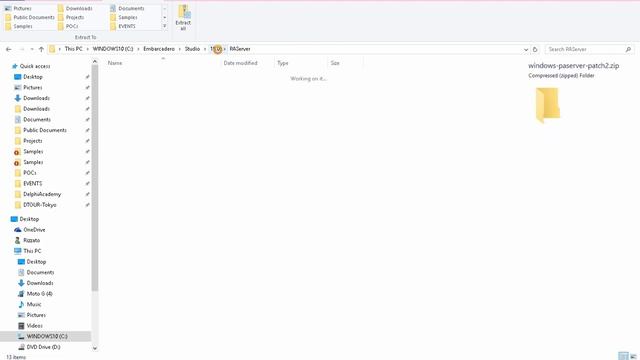
Task: Go back with the Back arrow
Action: coord(9,49)
